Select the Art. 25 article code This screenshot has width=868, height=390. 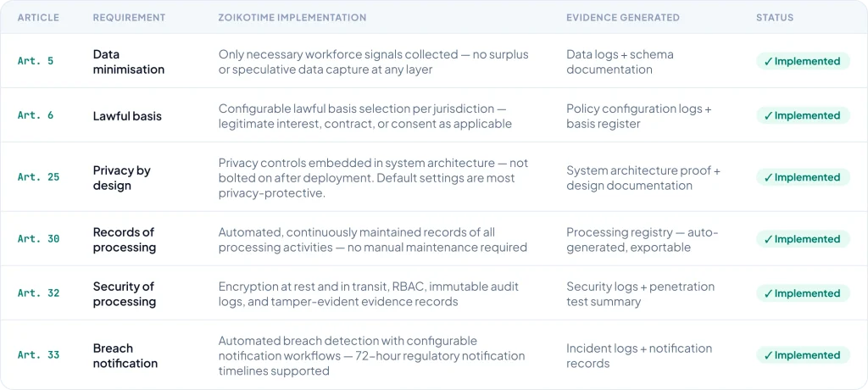(38, 177)
